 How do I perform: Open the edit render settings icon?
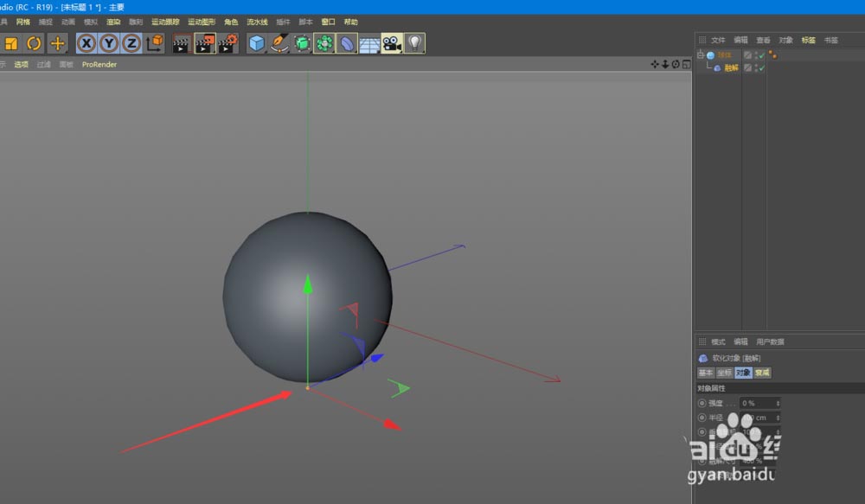tap(227, 43)
